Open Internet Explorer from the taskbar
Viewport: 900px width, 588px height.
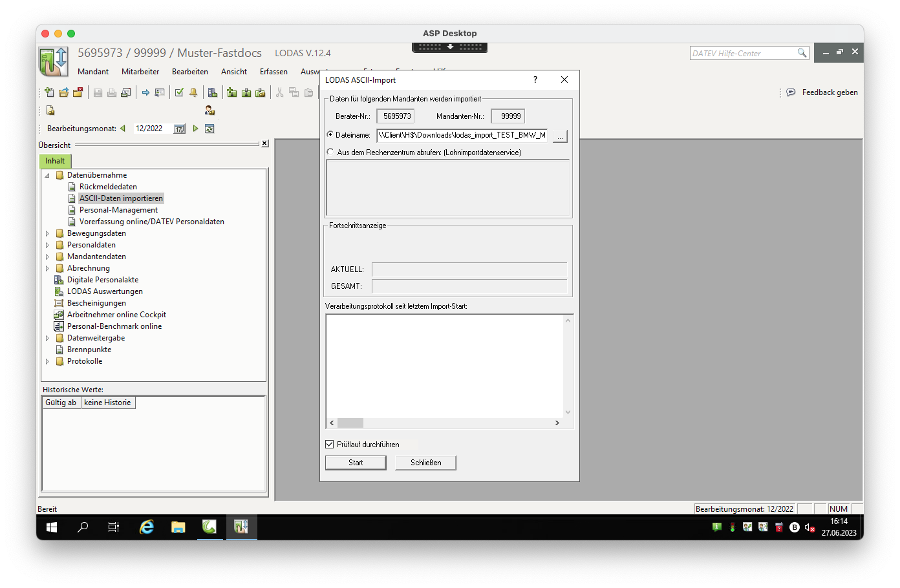pos(147,527)
